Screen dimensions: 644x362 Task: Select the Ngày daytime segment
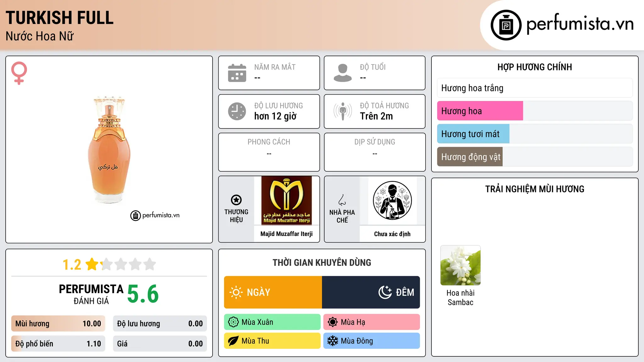point(273,292)
